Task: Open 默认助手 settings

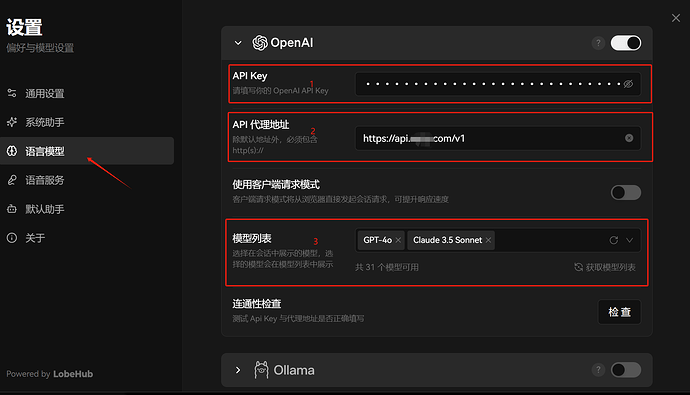Action: pos(87,209)
